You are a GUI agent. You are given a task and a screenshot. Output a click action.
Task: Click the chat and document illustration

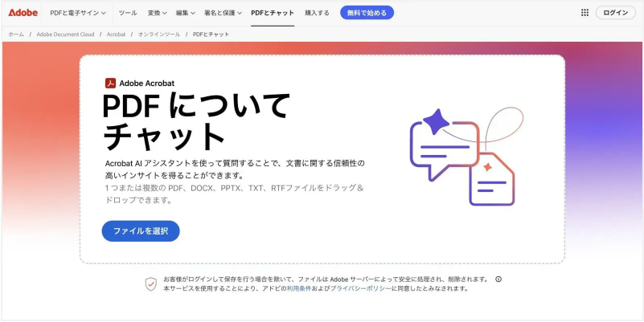coord(466,157)
